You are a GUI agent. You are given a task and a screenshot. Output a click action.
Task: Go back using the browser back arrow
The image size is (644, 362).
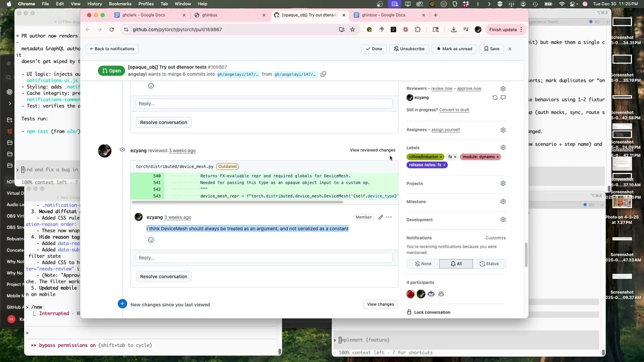coord(88,29)
